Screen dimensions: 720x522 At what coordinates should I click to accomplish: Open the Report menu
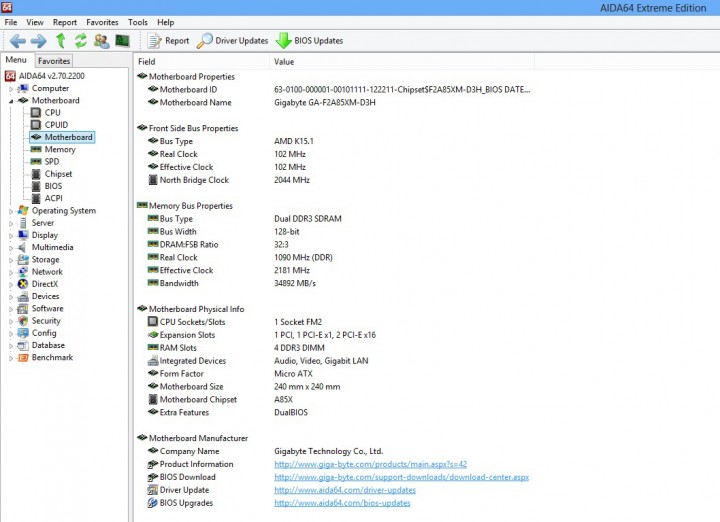coord(65,22)
